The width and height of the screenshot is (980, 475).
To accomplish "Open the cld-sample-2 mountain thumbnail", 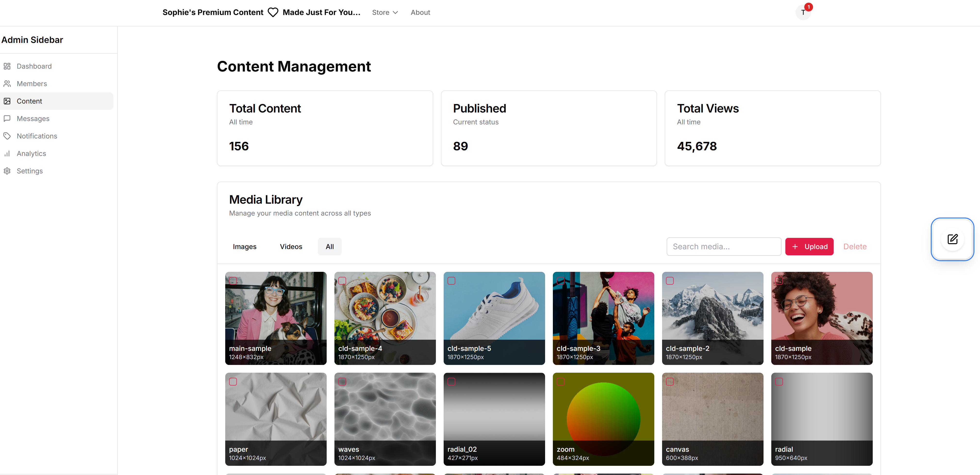I will point(713,318).
